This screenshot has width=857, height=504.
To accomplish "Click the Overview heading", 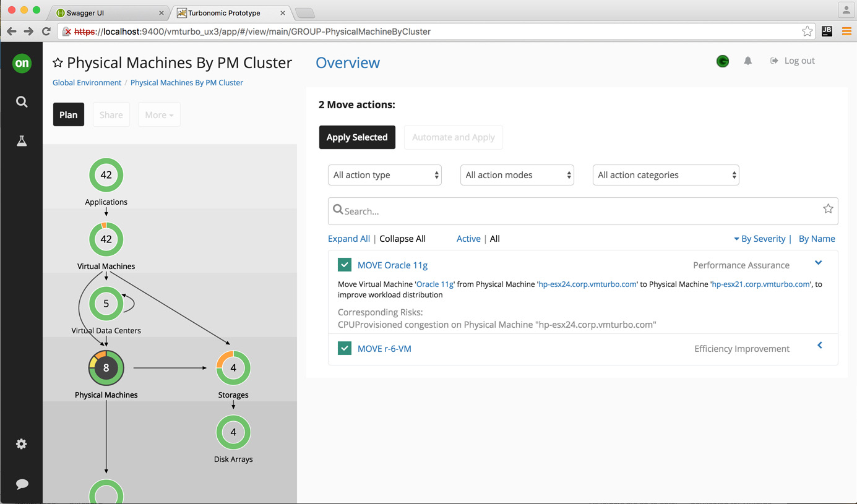I will pos(348,62).
